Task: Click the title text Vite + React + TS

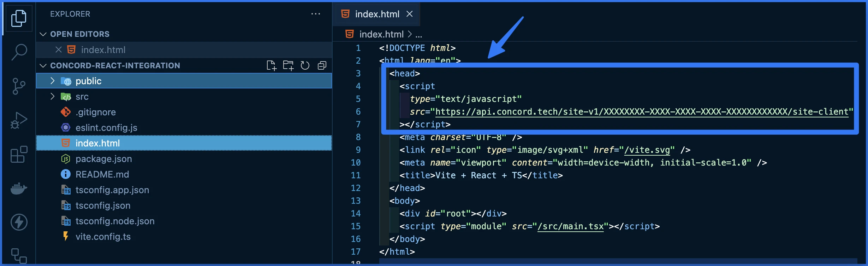Action: tap(478, 175)
